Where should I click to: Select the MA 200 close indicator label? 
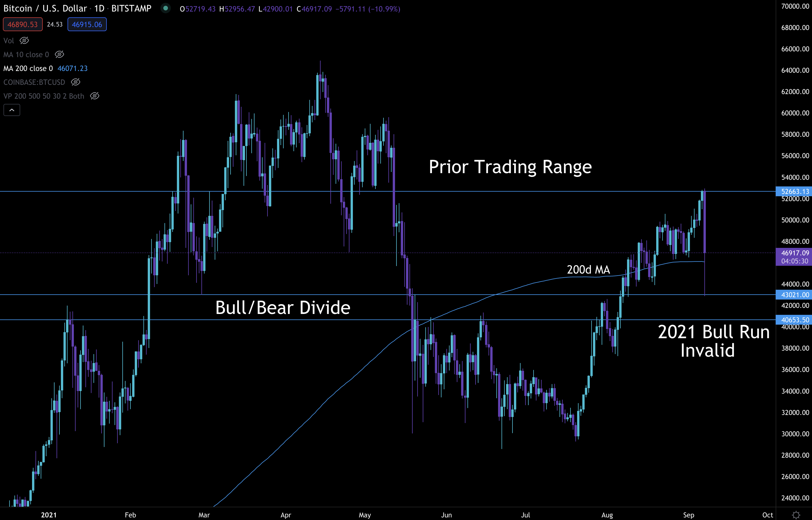coord(28,68)
